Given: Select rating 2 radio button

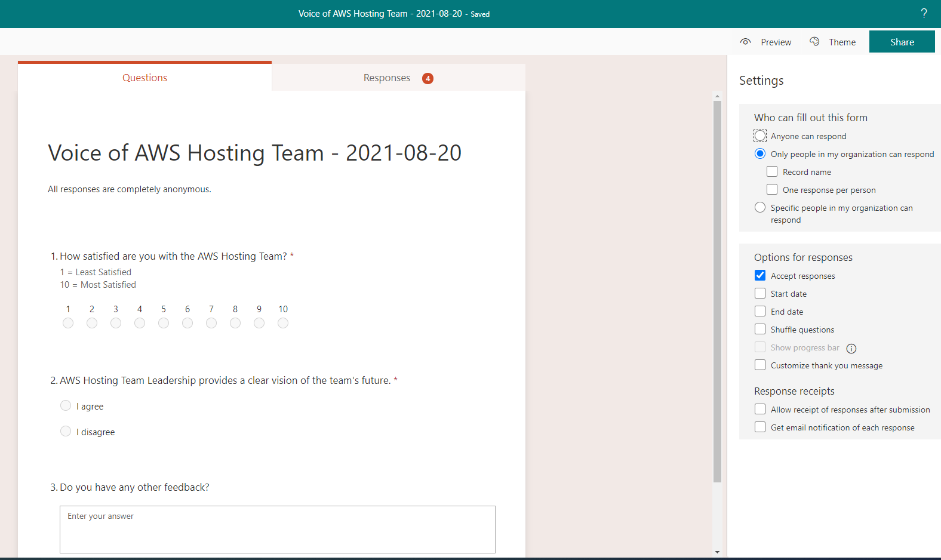Looking at the screenshot, I should [x=92, y=323].
